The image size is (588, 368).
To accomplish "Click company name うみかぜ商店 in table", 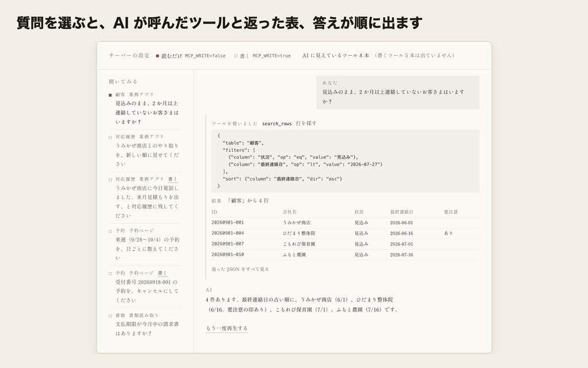I will coord(297,223).
